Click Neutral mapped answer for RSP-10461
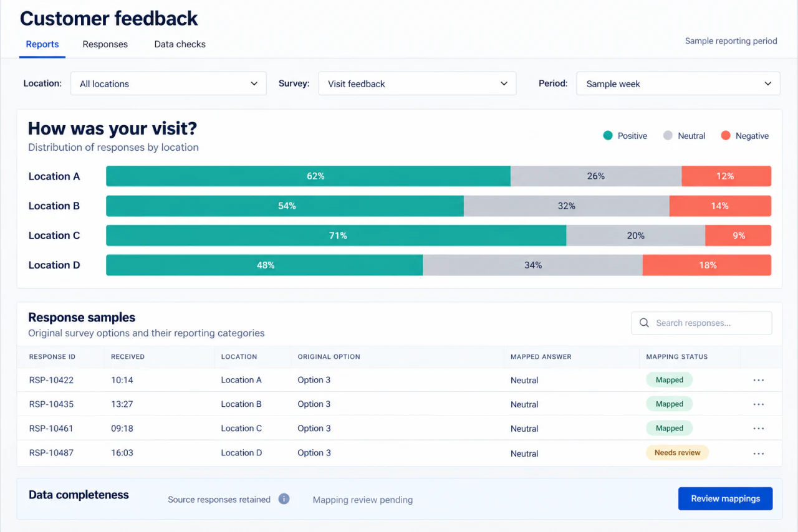 [x=524, y=429]
